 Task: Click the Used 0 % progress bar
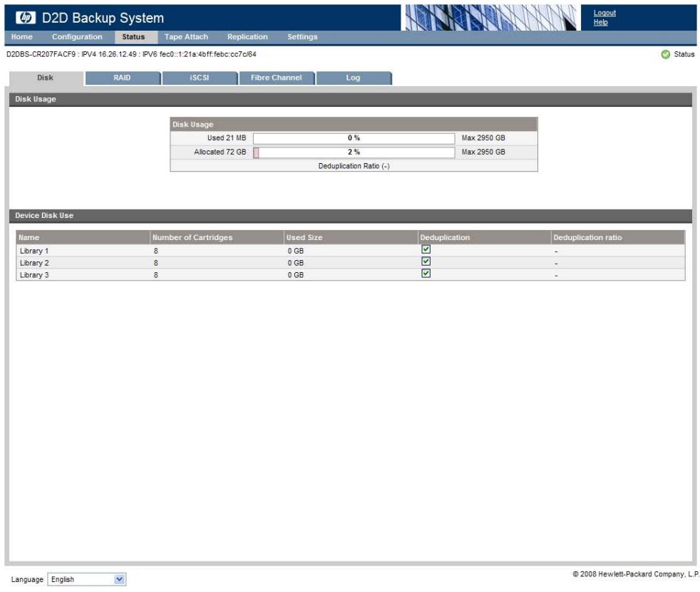(354, 138)
